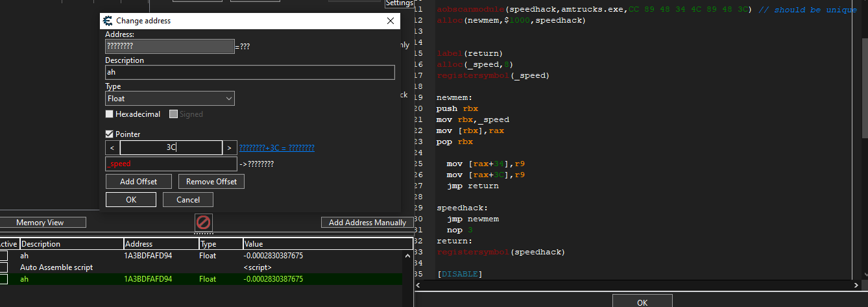This screenshot has width=868, height=307.
Task: Uncheck the Pointer checkbox
Action: pyautogui.click(x=110, y=134)
